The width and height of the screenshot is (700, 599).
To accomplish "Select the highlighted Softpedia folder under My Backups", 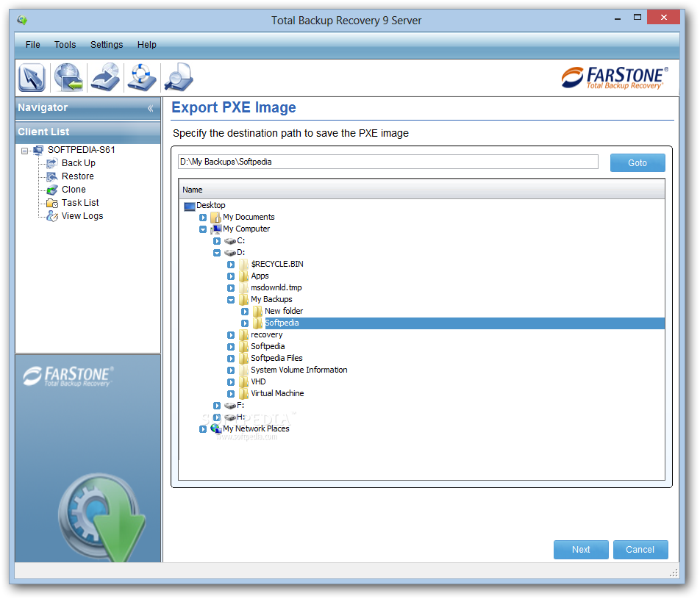I will pos(464,323).
